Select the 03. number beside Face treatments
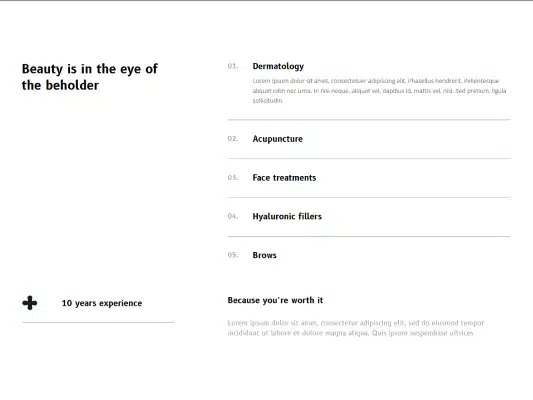 point(233,177)
